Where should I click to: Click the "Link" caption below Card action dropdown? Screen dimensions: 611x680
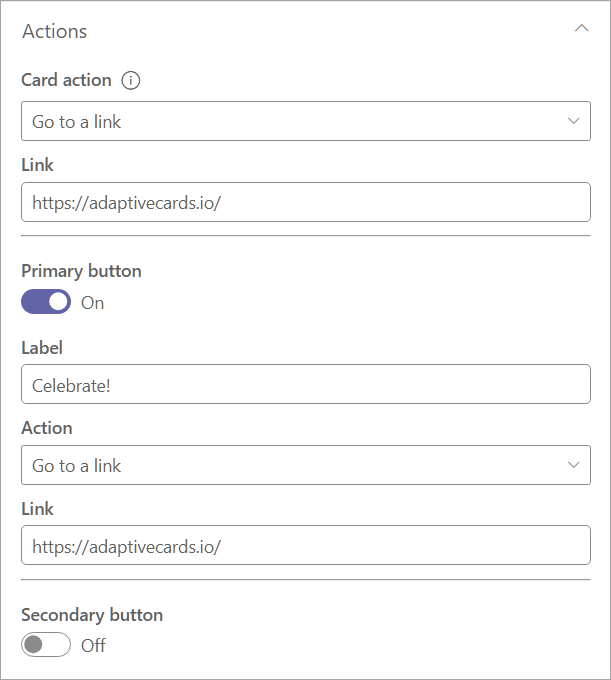pos(37,164)
